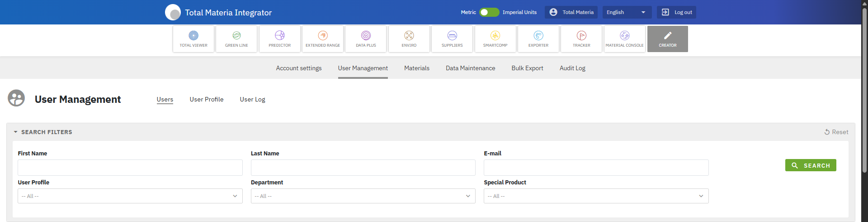Launch the Predictor module
The width and height of the screenshot is (868, 222).
280,39
